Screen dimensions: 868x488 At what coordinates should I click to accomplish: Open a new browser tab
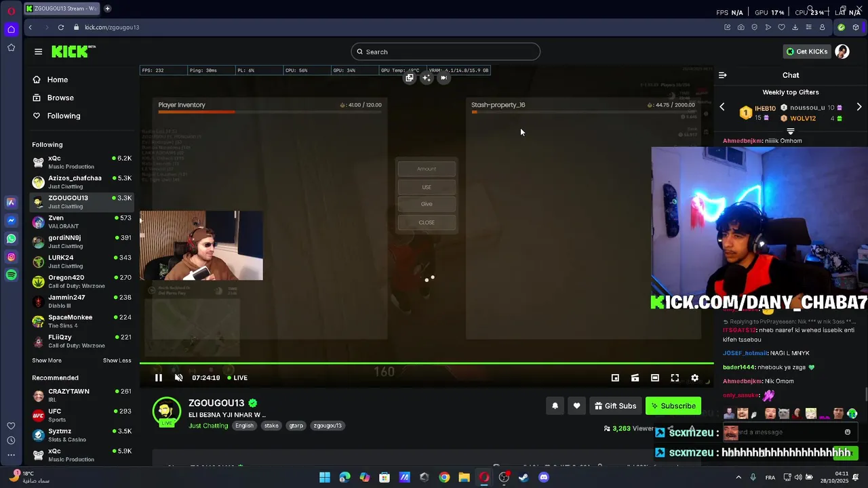tap(107, 9)
